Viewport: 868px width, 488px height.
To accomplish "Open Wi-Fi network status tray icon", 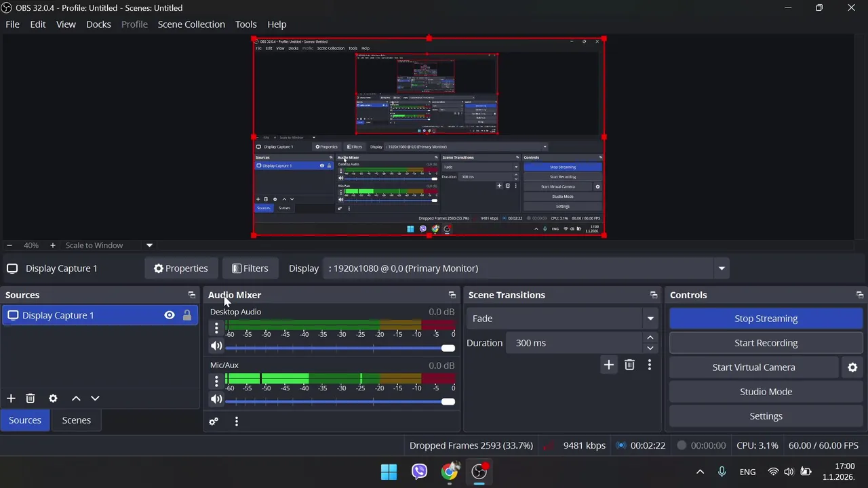I will click(773, 472).
